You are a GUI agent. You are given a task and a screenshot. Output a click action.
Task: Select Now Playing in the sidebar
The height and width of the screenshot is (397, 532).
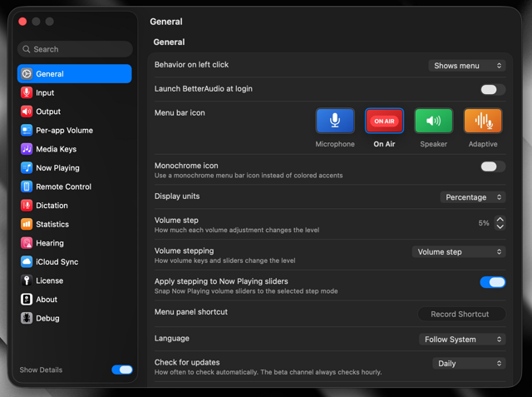tap(74, 168)
